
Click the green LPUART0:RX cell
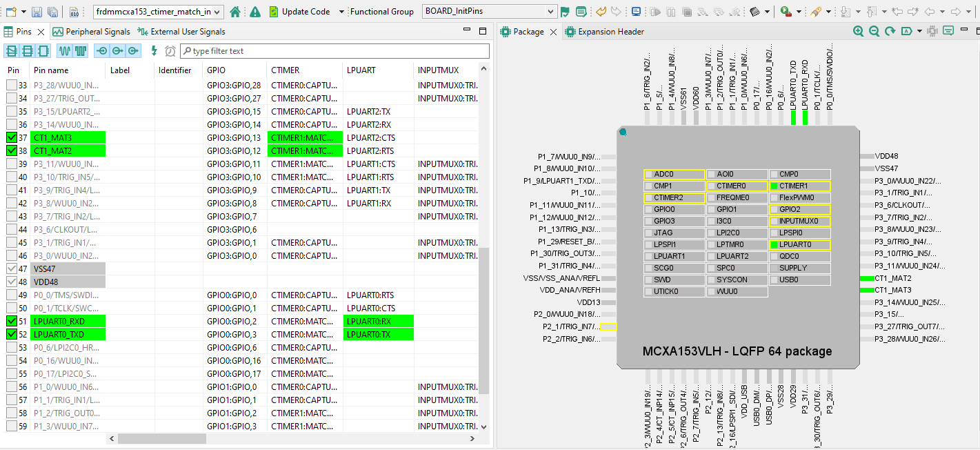[378, 322]
